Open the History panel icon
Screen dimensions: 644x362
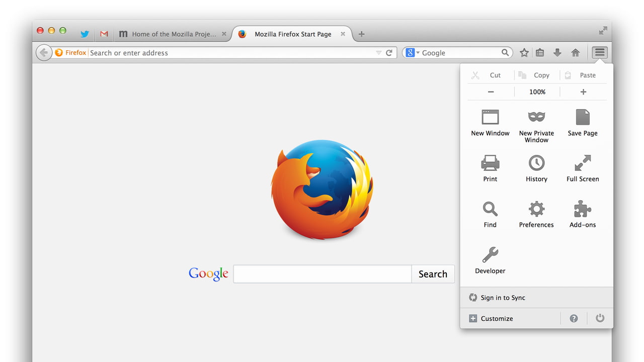coord(536,163)
